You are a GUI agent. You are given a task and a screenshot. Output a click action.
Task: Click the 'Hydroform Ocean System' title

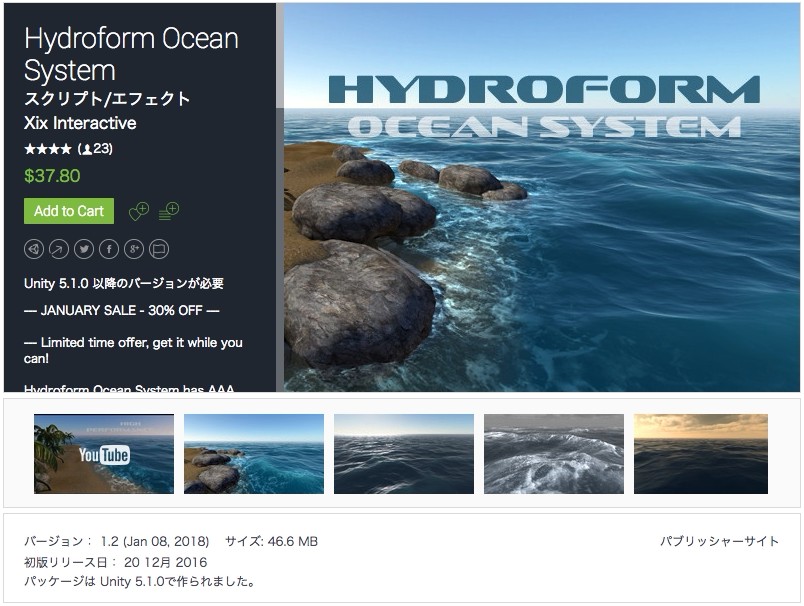[131, 54]
